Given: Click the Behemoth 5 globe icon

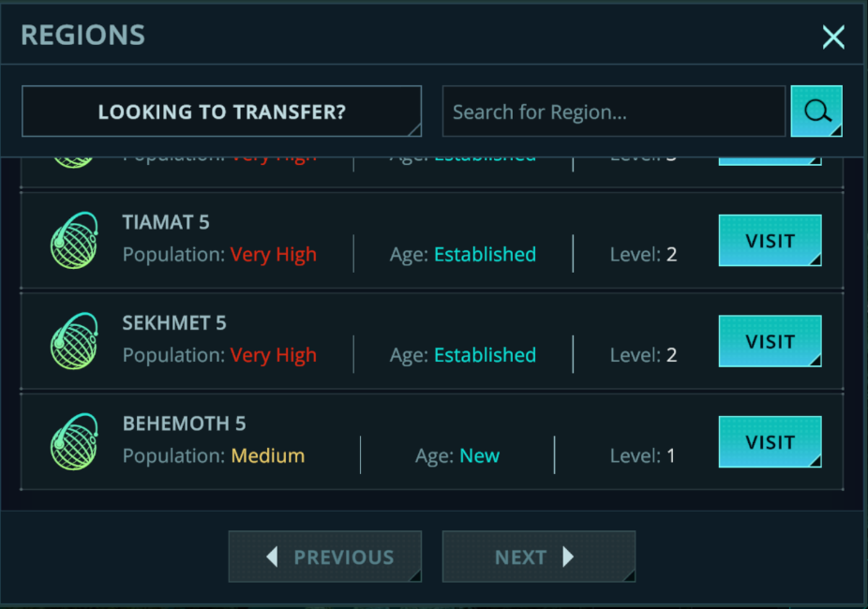Looking at the screenshot, I should (x=74, y=442).
